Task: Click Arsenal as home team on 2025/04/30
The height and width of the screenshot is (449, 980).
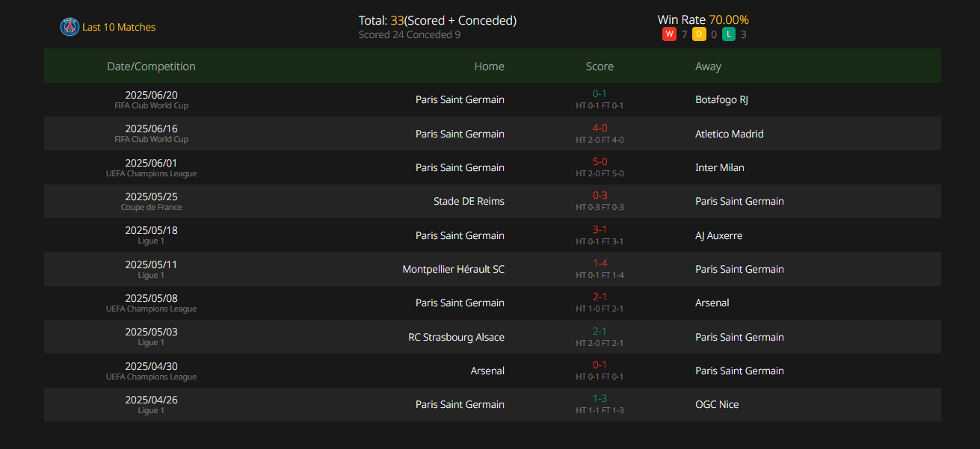Action: [487, 371]
